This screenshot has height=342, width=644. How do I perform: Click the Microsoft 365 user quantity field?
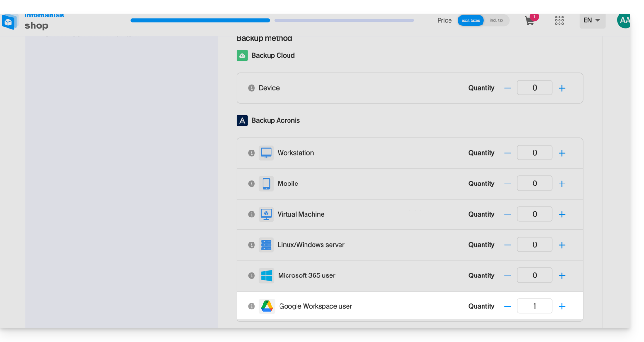[x=534, y=275]
